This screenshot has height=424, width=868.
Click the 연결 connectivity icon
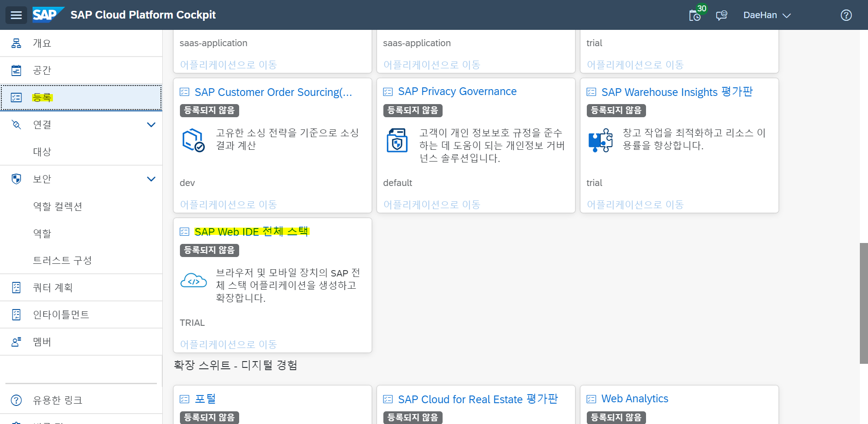click(16, 124)
